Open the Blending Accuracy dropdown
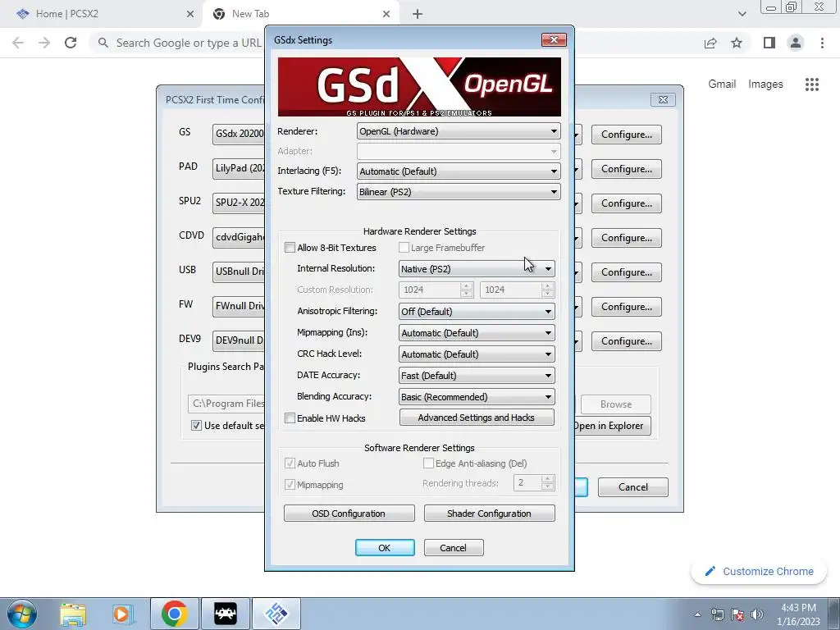The image size is (840, 630). tap(477, 397)
